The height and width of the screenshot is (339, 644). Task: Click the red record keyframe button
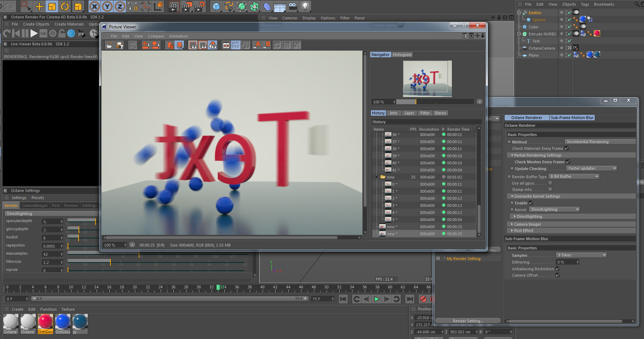pos(423,299)
